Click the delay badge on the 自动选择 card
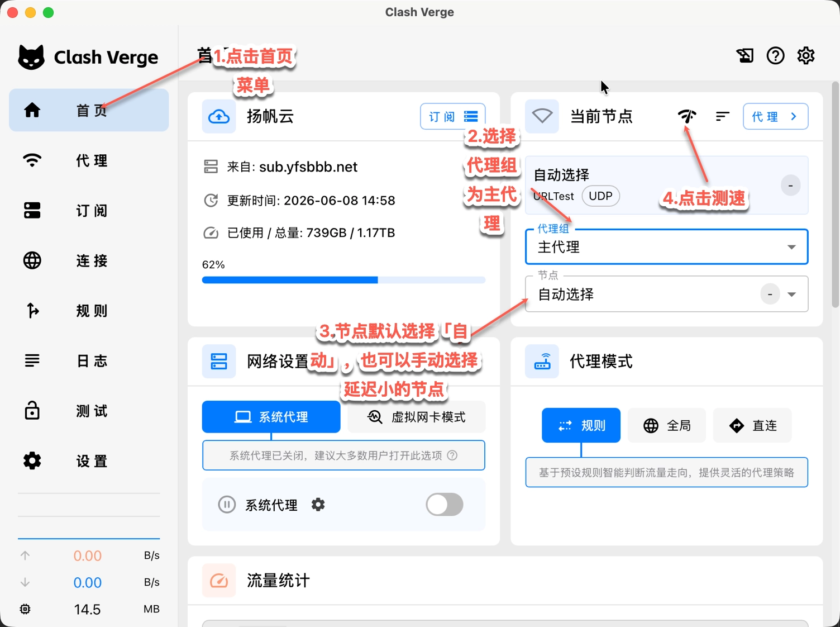This screenshot has width=840, height=627. click(790, 185)
